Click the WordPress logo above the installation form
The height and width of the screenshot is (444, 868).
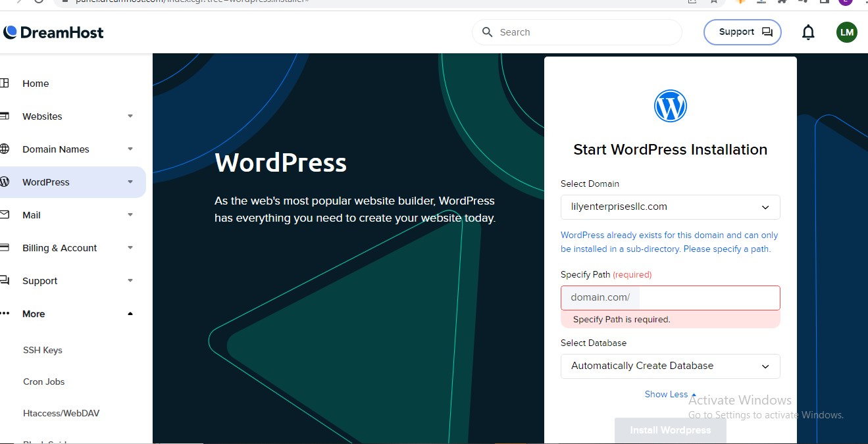tap(670, 105)
